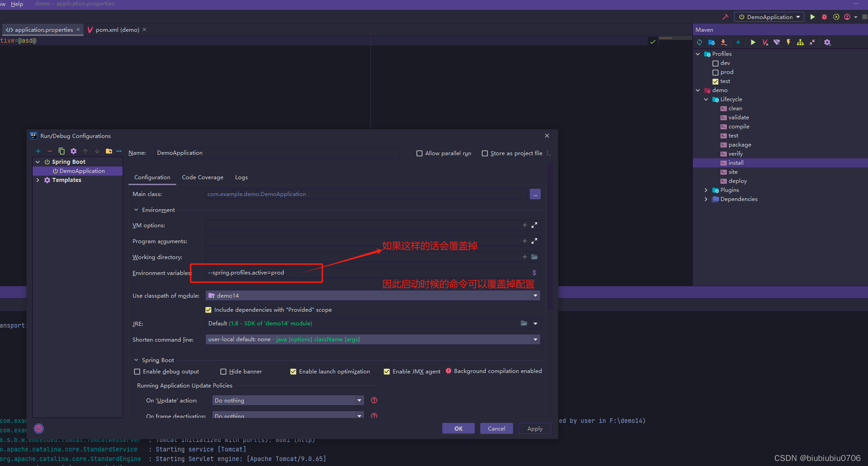
Task: Open Maven settings gear icon
Action: 827,42
